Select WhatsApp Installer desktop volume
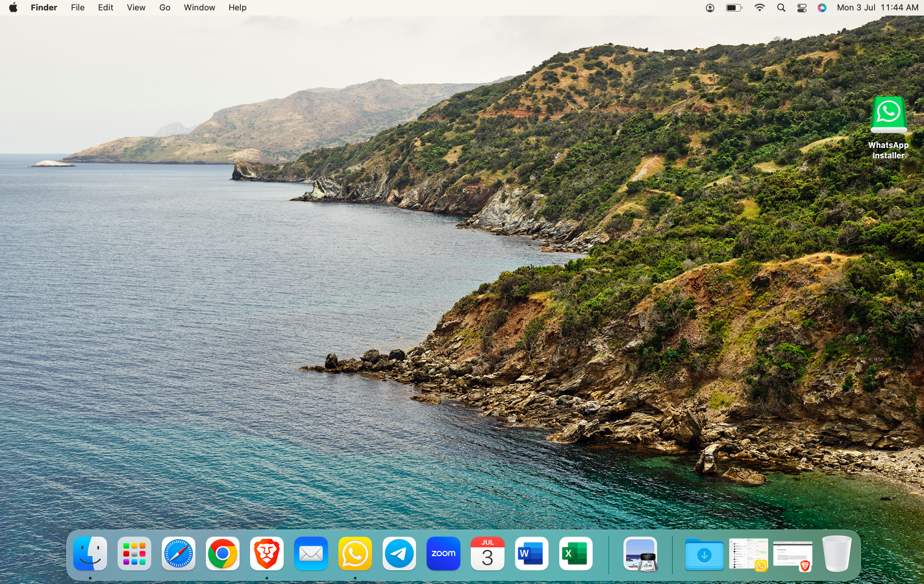 [888, 115]
